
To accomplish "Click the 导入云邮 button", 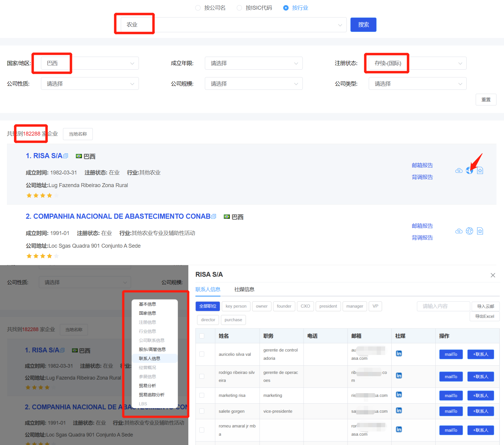I will pos(486,306).
